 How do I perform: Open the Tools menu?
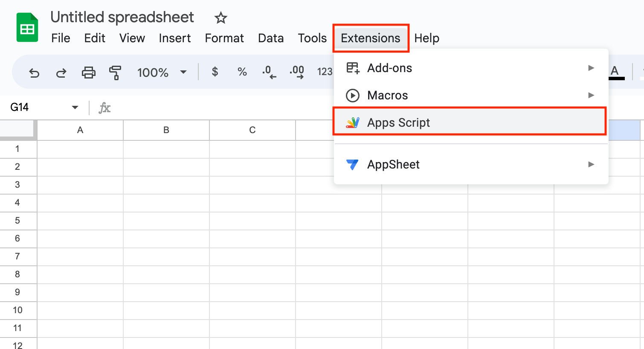[312, 38]
